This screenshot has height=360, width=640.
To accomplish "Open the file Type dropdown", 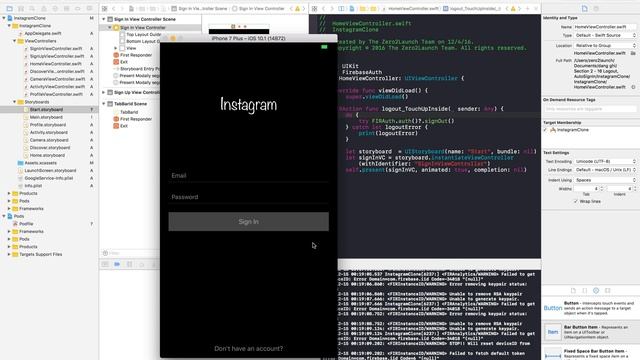I will tap(605, 36).
